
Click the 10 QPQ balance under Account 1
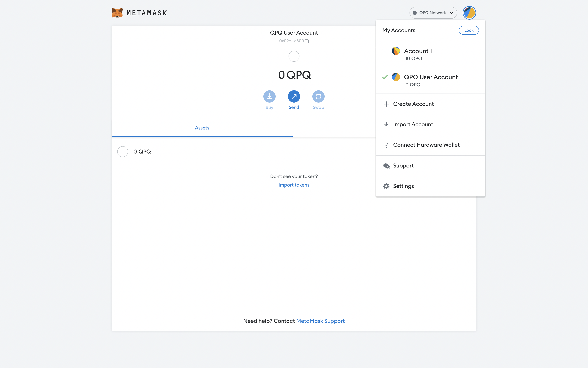coord(414,59)
